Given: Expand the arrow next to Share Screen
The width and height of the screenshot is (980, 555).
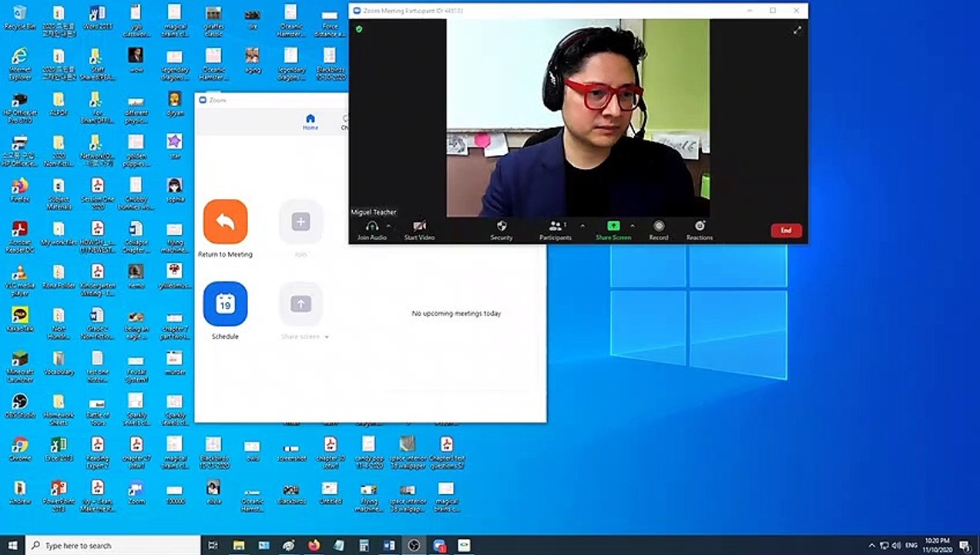Looking at the screenshot, I should click(x=633, y=226).
